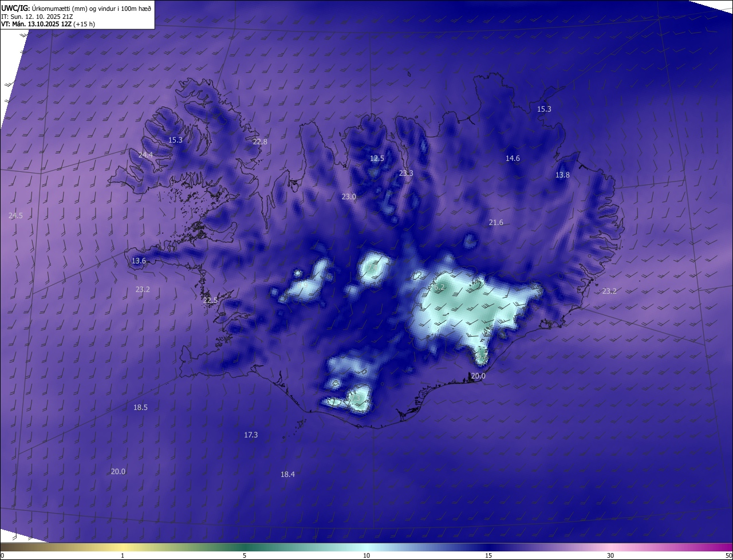The image size is (733, 560).
Task: Click the 23.3 value on the map
Action: point(406,173)
